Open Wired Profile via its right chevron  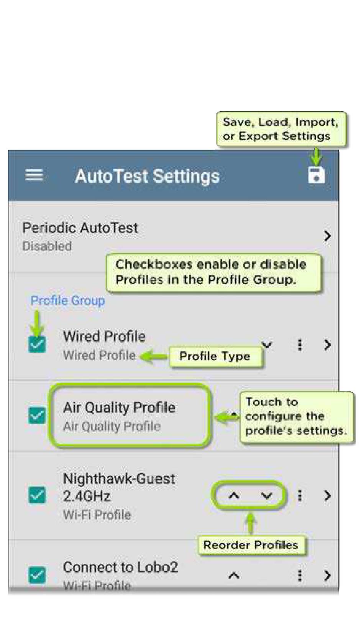click(327, 345)
